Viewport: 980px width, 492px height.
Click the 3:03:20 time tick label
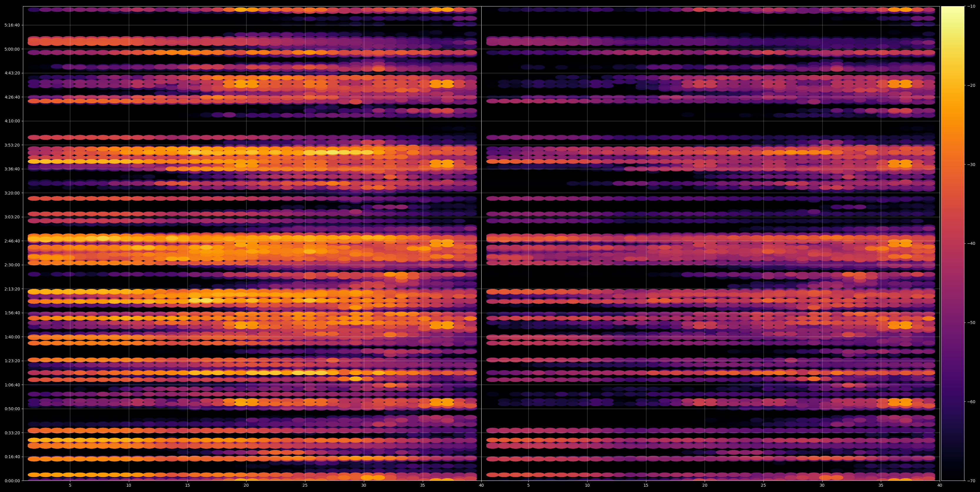12,217
